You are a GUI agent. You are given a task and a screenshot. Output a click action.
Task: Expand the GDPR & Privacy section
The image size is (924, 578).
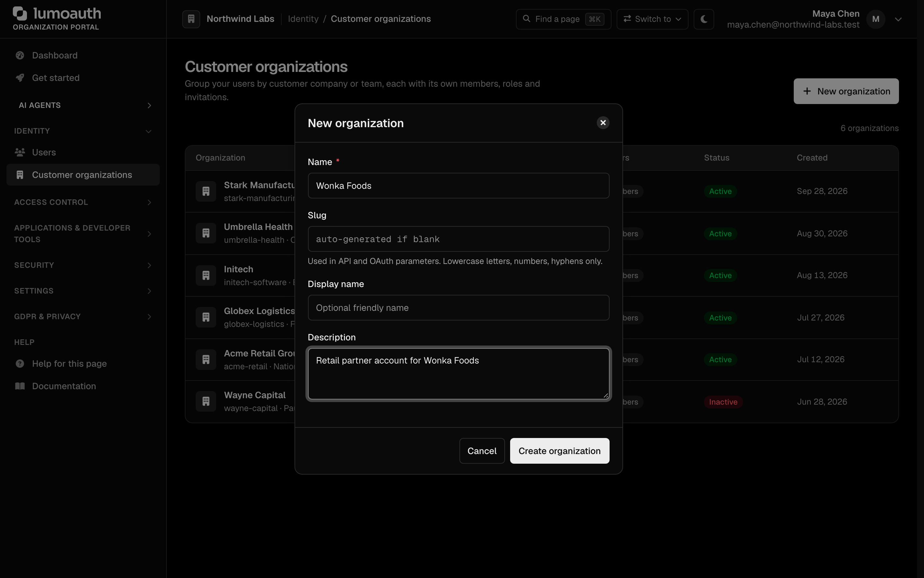pos(83,317)
